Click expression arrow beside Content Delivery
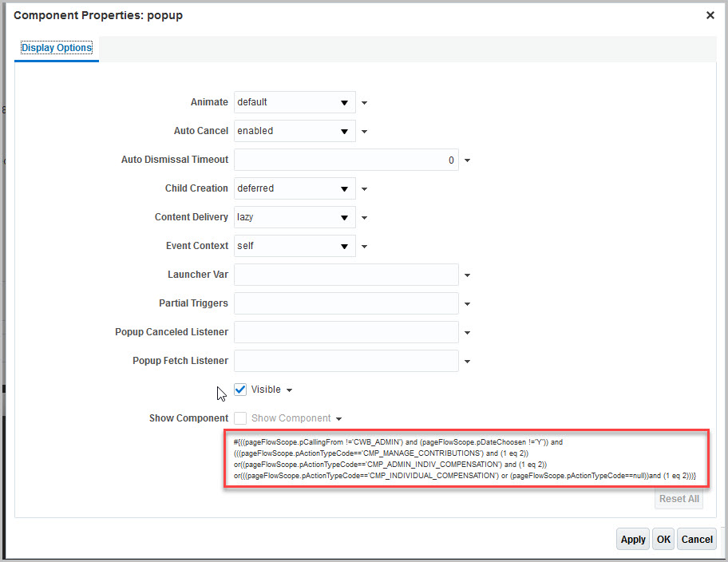Screen dimensions: 728x562 pos(364,218)
